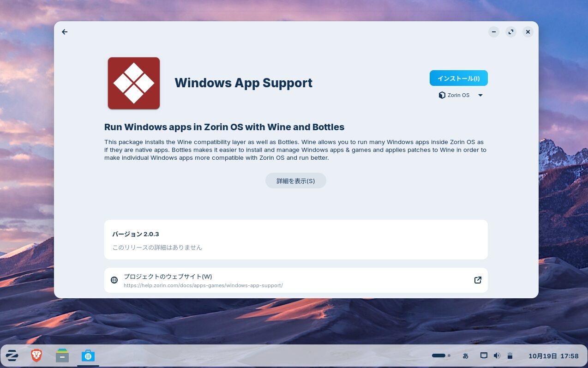Maximize the Software window
Screen dimensions: 588x368
click(x=510, y=32)
